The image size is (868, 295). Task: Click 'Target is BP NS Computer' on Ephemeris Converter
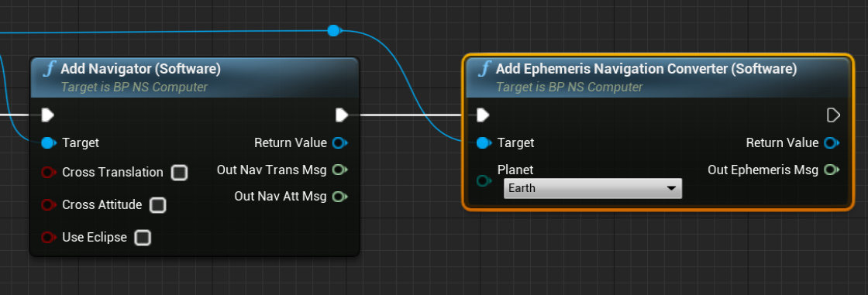(570, 87)
